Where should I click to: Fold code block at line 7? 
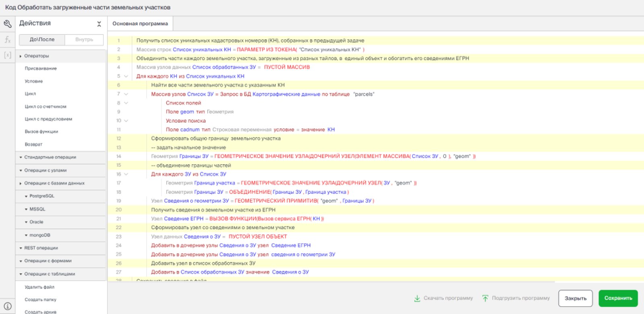(126, 94)
